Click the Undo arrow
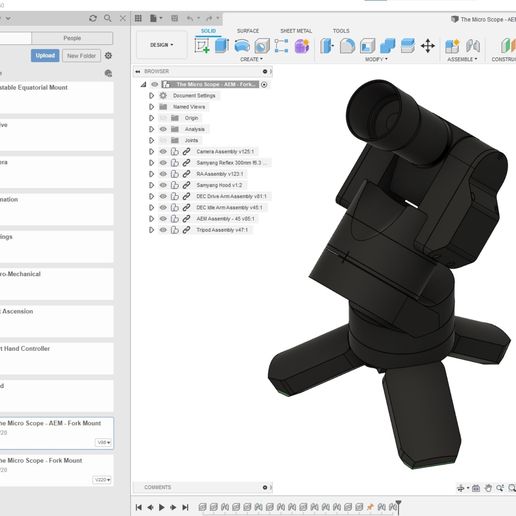Screen dimensions: 516x516 coord(190,18)
